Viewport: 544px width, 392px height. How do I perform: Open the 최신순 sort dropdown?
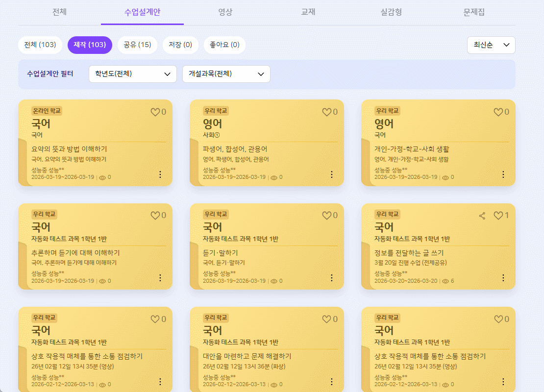(491, 45)
